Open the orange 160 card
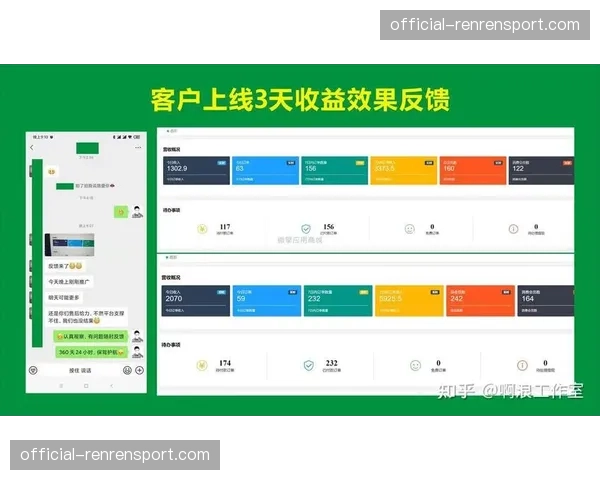Viewport: 600px width, 480px height. (473, 170)
